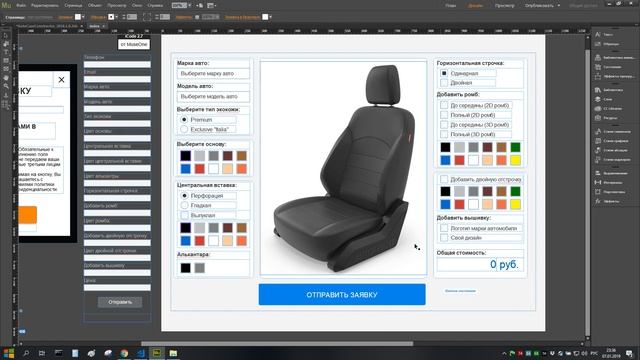This screenshot has height=360, width=640.
Task: Select the Exclusive "Italia" radio option
Action: pos(184,129)
